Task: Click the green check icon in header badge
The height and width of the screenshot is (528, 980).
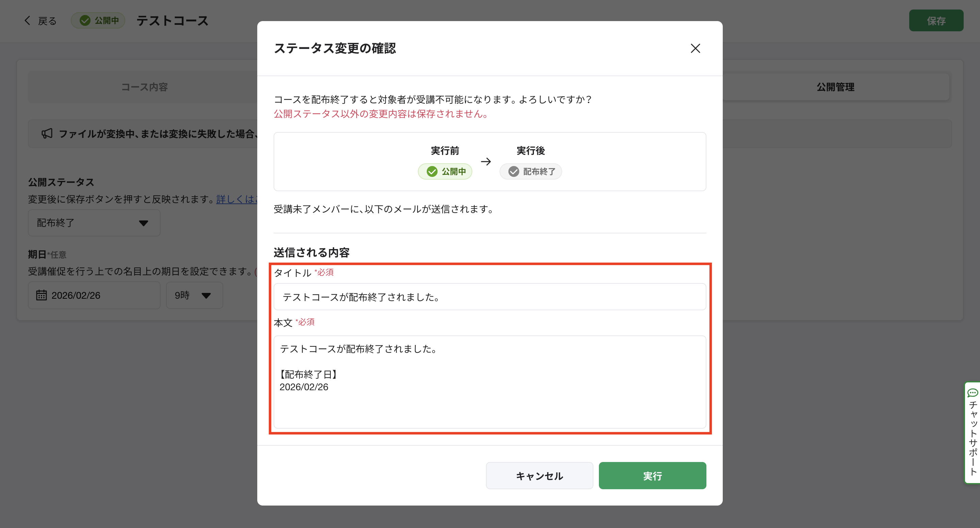Action: pos(85,20)
